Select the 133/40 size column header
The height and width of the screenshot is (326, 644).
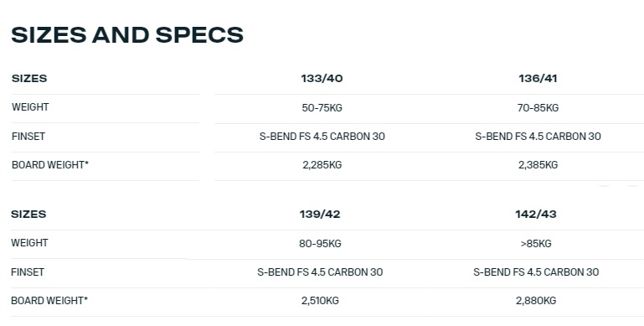pyautogui.click(x=322, y=79)
